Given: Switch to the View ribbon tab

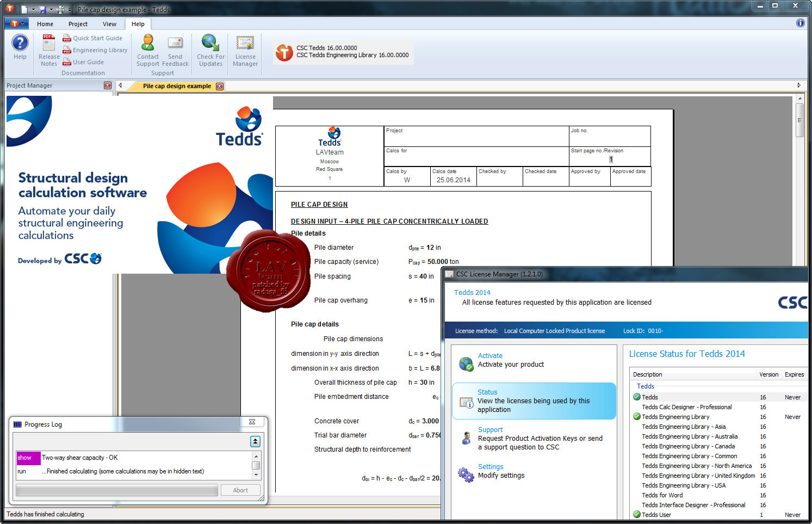Looking at the screenshot, I should click(x=109, y=24).
